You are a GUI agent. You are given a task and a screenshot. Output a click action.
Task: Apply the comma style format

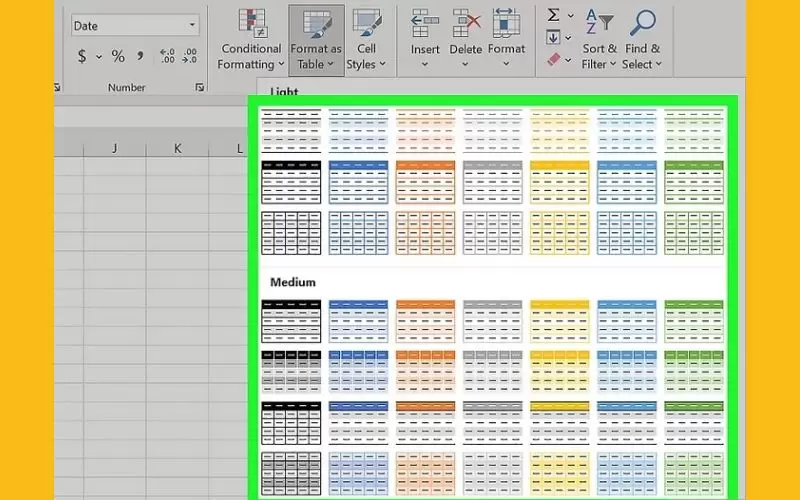(140, 56)
